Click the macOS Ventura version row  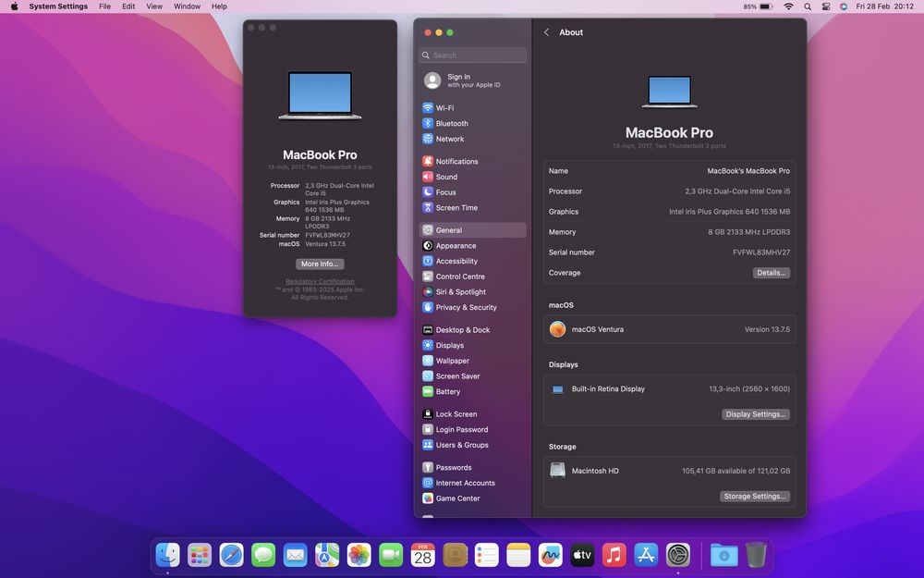(x=669, y=329)
